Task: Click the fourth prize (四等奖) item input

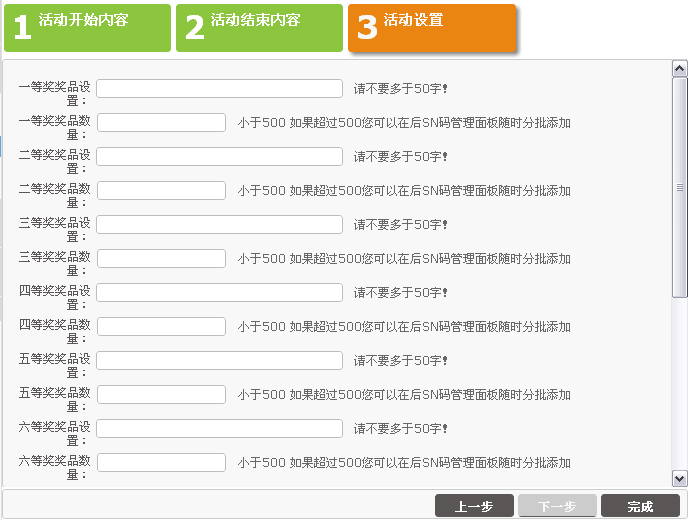Action: pos(219,293)
